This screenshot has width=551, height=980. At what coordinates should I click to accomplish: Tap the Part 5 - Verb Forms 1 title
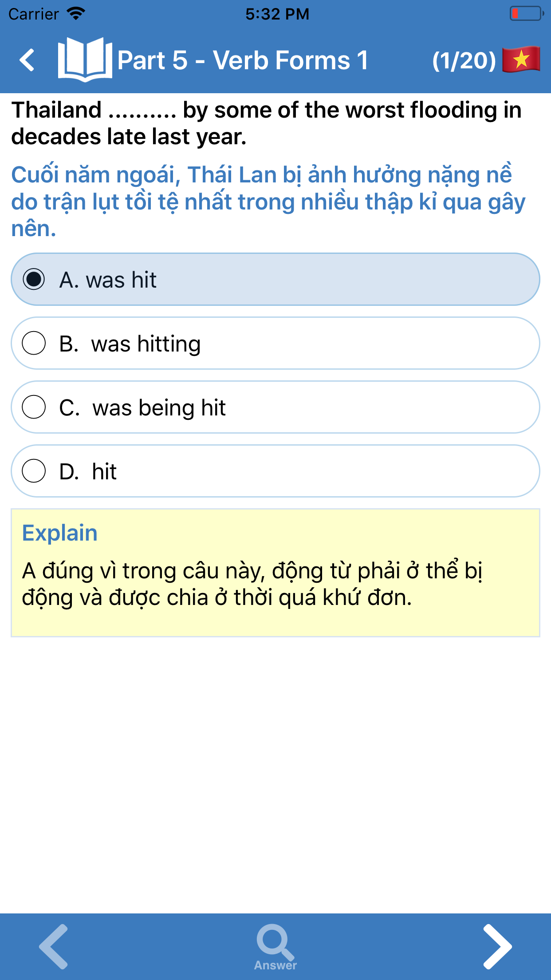pos(243,60)
